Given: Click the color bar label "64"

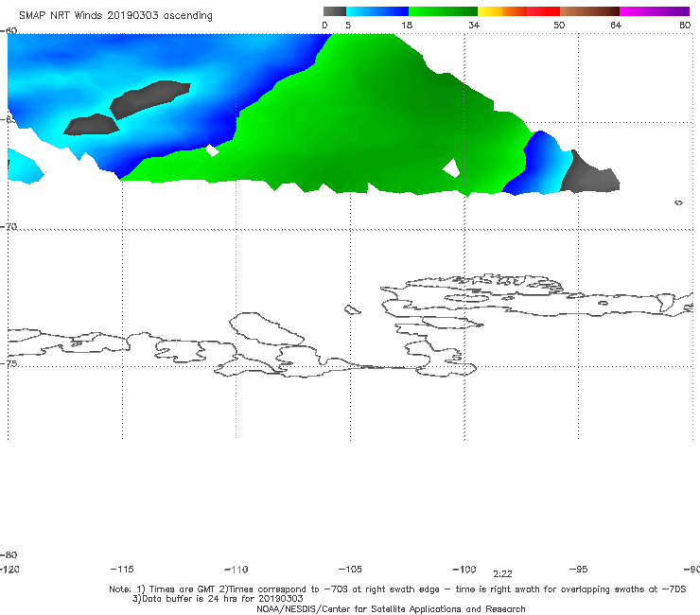Looking at the screenshot, I should coord(616,26).
